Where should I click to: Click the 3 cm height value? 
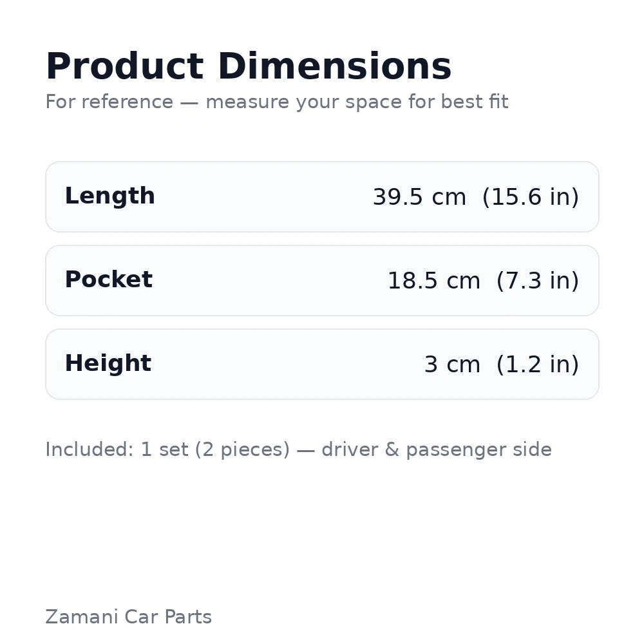[x=451, y=365]
